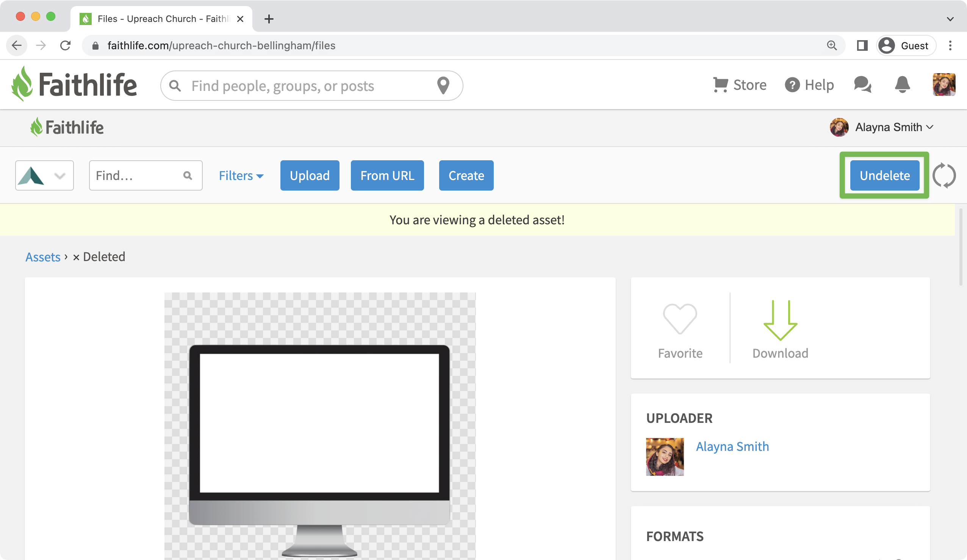Click the magnifier icon in the Find box
Viewport: 967px width, 560px height.
click(x=187, y=175)
